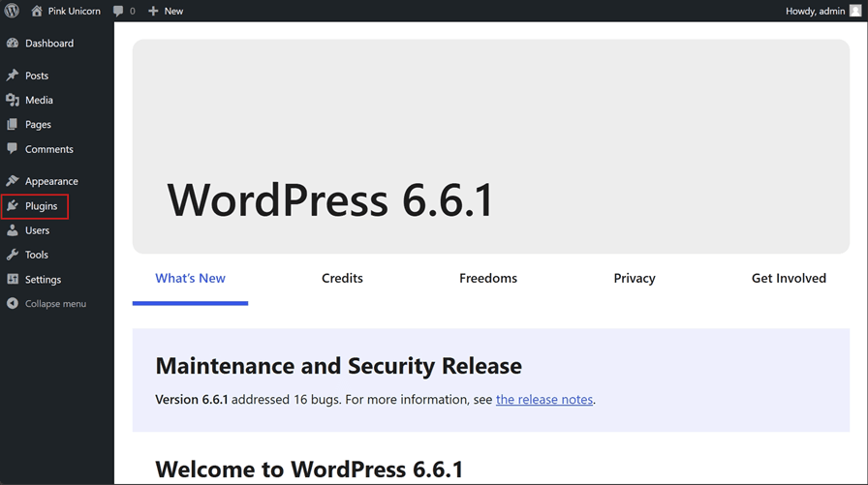Open the Tools menu

(37, 255)
